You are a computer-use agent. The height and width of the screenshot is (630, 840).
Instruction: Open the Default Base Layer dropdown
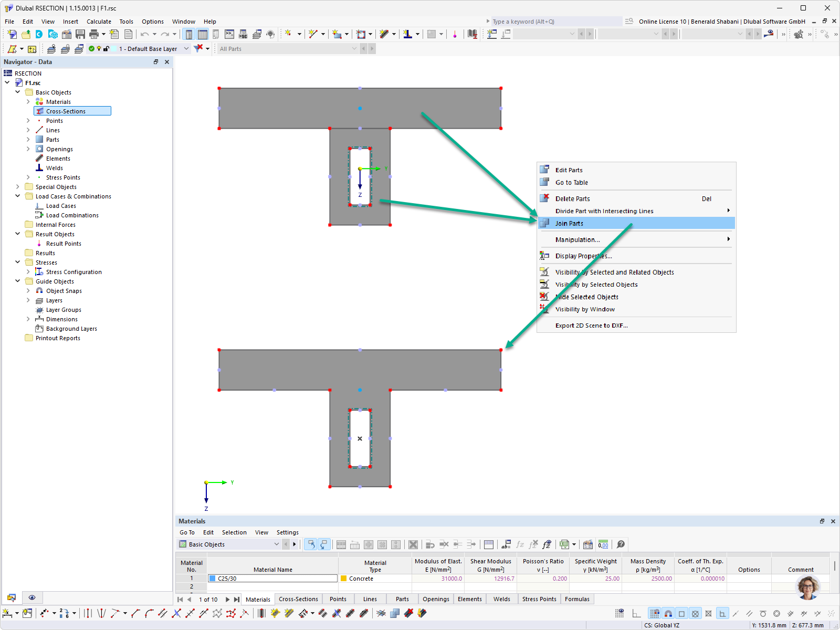click(186, 49)
